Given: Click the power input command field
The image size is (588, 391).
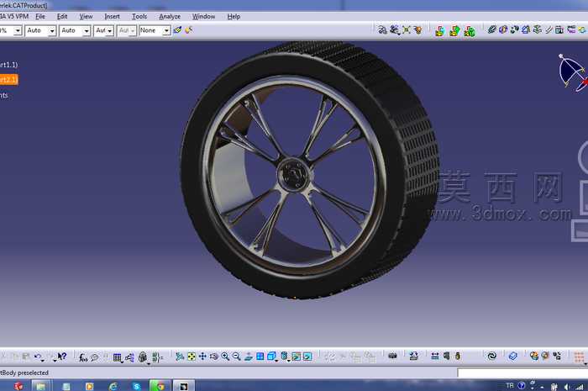Looking at the screenshot, I should (522, 373).
